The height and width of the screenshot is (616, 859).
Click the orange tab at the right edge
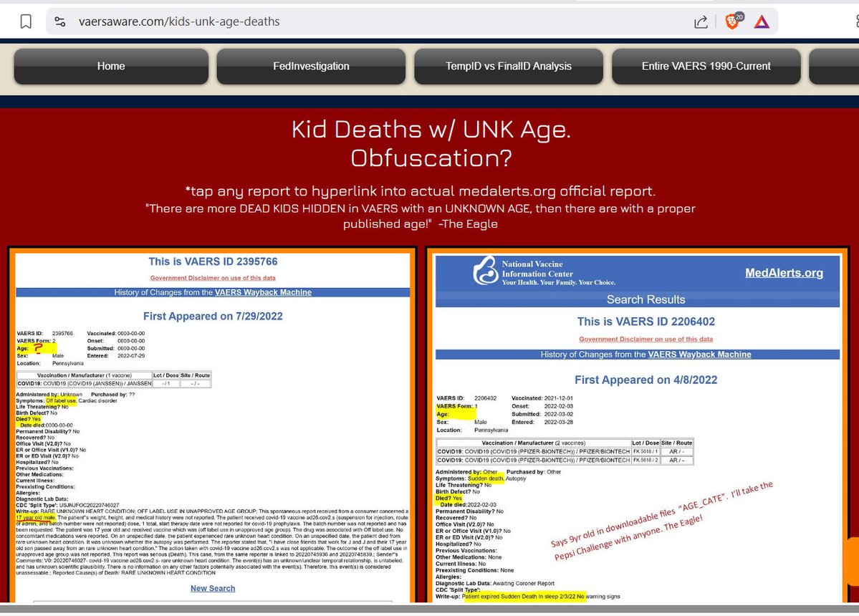853,561
